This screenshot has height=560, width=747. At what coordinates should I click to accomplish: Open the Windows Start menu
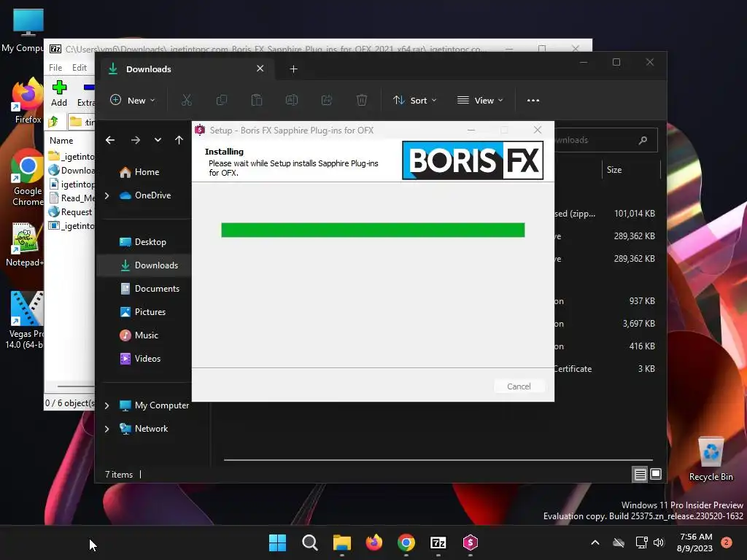point(277,542)
